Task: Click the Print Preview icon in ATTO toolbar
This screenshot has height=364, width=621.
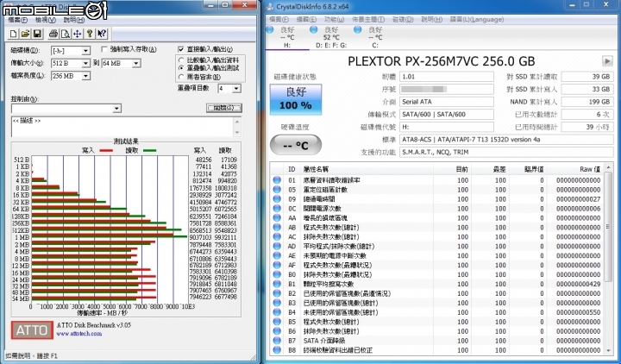Action: tap(66, 34)
